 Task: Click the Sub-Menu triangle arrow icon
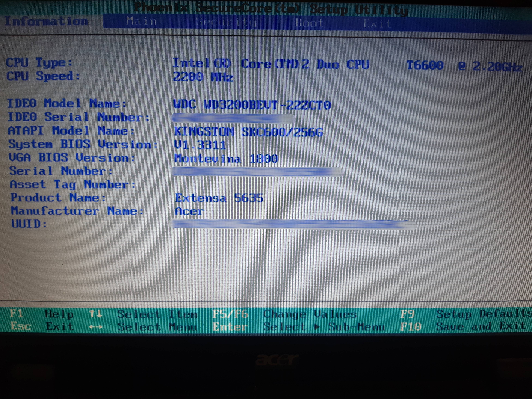click(x=317, y=327)
